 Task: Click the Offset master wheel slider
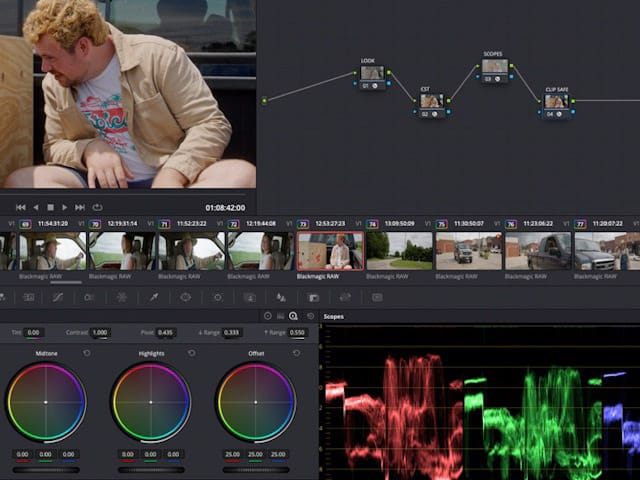tap(256, 470)
